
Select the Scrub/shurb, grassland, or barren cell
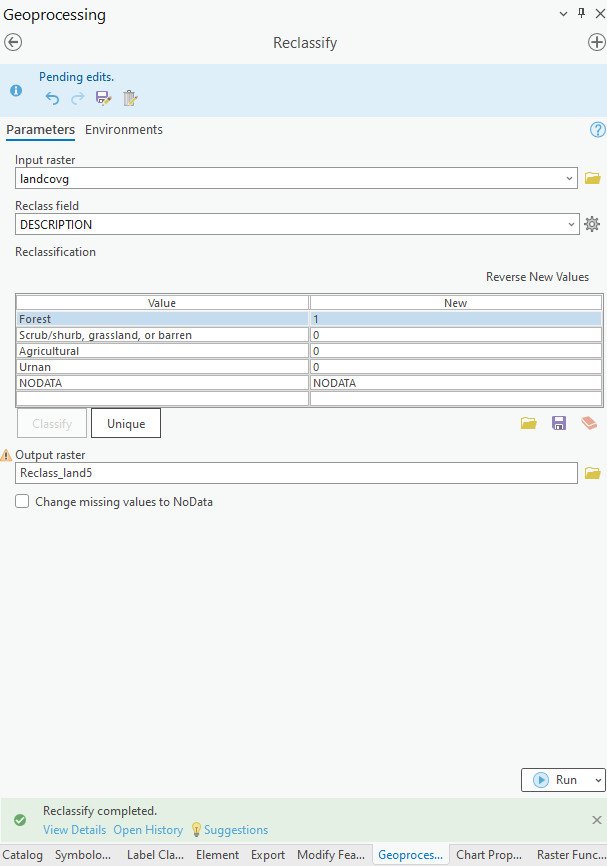click(162, 335)
